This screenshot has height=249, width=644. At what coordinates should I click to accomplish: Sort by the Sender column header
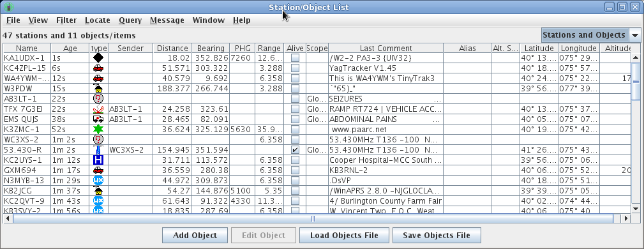pos(130,49)
